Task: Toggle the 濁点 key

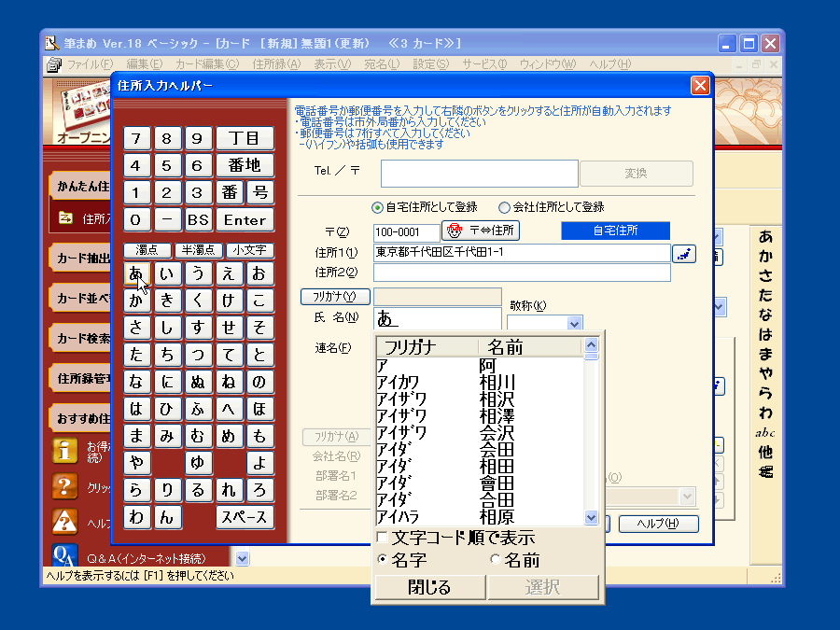Action: point(147,250)
